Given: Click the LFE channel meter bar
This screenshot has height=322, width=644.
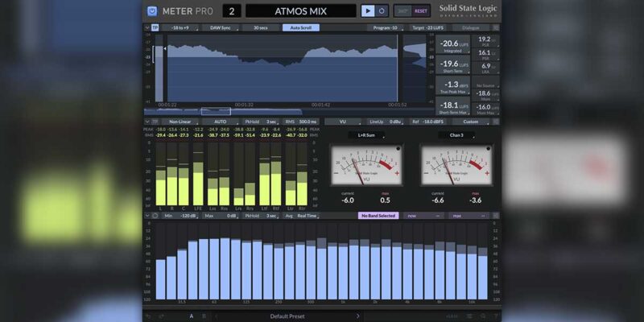Looking at the screenshot, I should [198, 174].
